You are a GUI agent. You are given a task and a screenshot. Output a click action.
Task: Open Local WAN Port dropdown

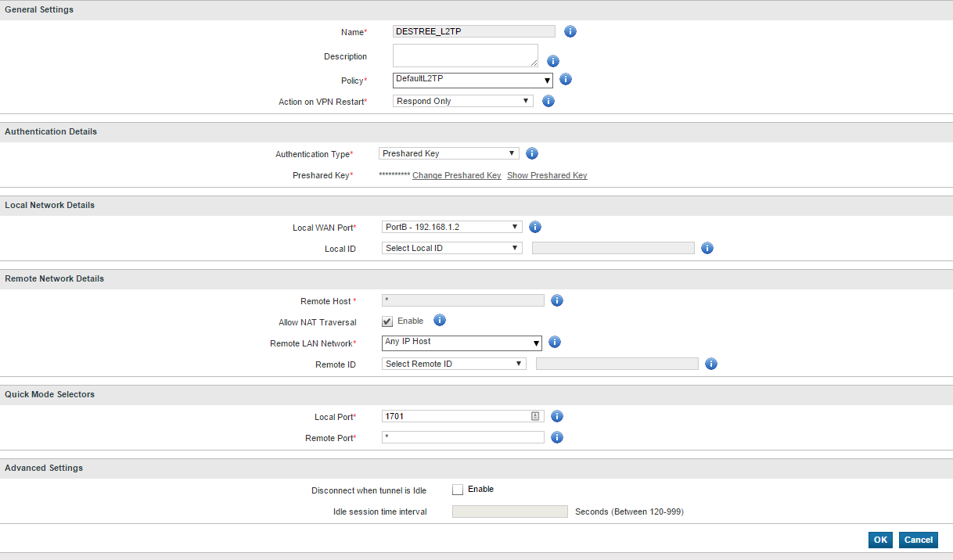coord(452,227)
